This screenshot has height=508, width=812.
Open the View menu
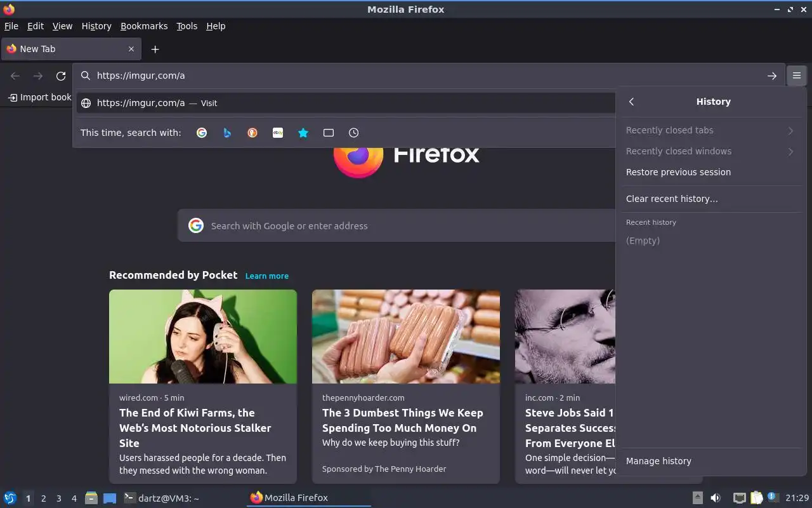pyautogui.click(x=62, y=26)
